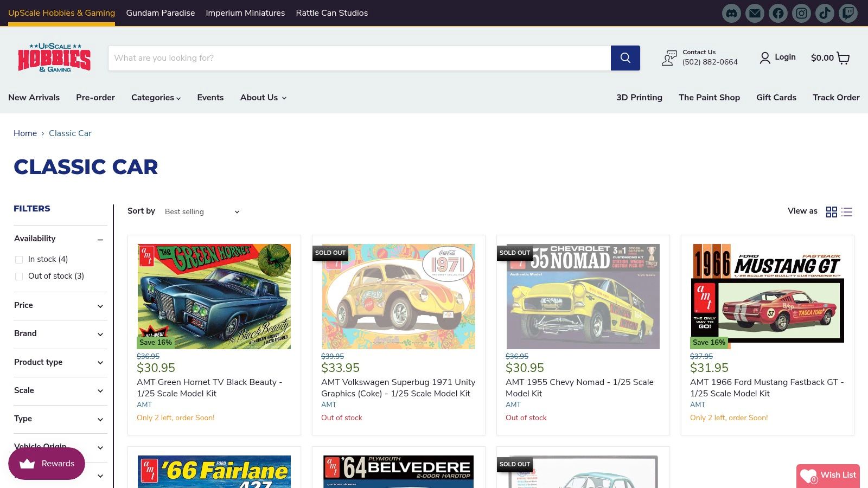Click the email envelope icon

pyautogui.click(x=755, y=13)
